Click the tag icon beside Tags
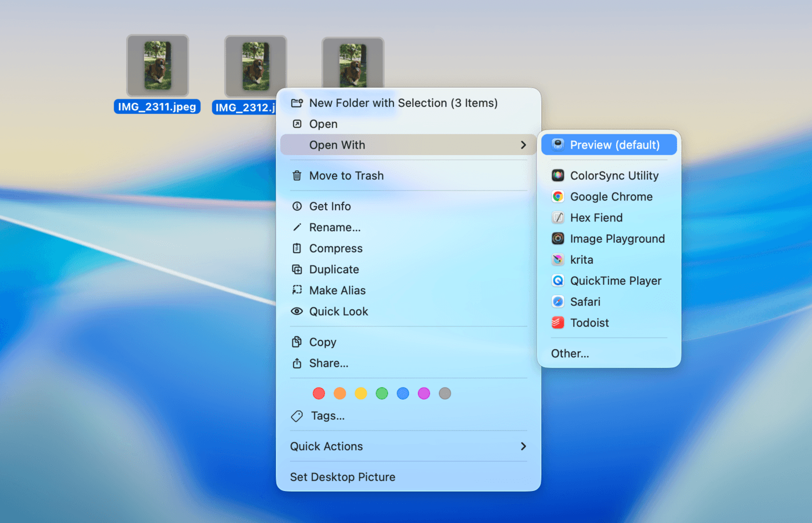Viewport: 812px width, 523px height. pyautogui.click(x=297, y=416)
